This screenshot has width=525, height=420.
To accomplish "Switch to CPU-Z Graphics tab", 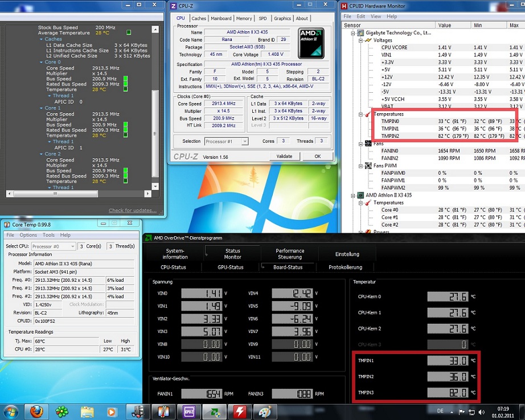I will pyautogui.click(x=282, y=18).
